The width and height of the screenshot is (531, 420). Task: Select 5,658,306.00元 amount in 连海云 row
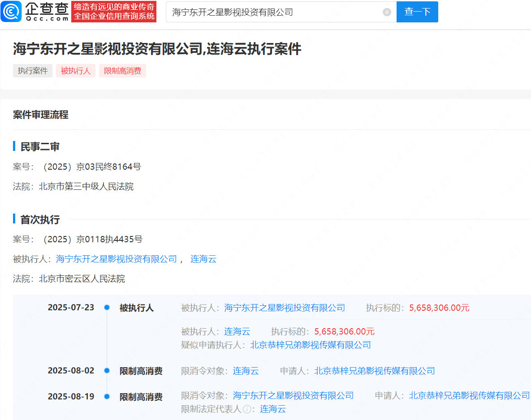point(345,331)
